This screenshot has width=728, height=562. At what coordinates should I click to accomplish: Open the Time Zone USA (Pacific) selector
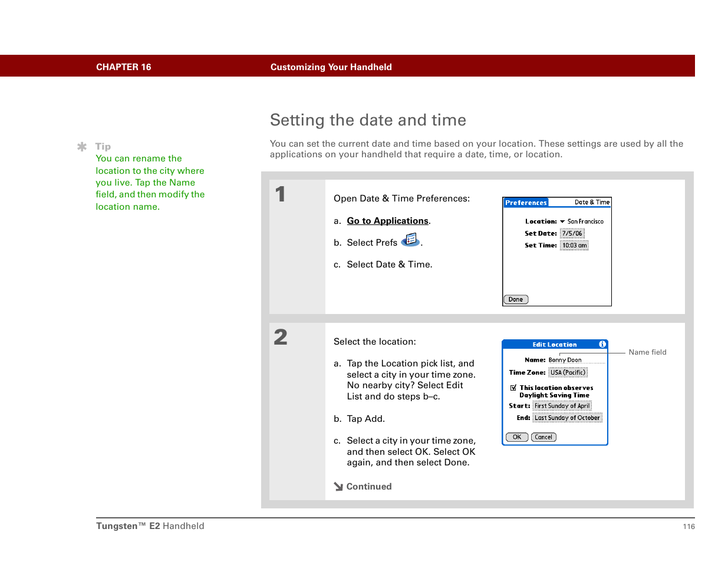click(x=568, y=372)
